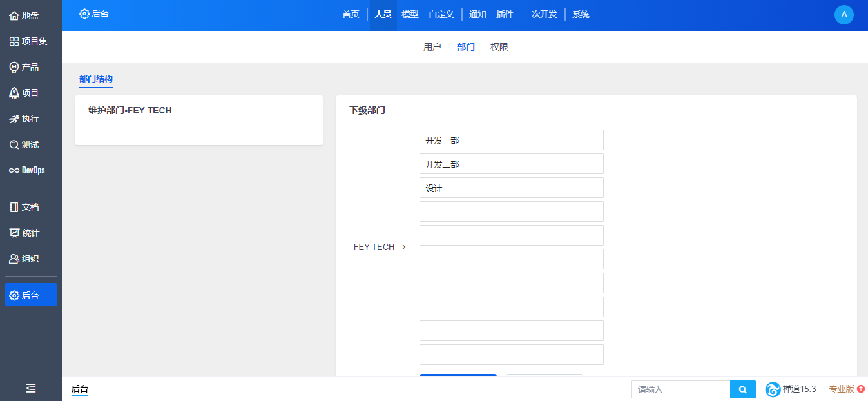Switch to 权限 sub-tab
This screenshot has width=868, height=401.
pos(499,47)
